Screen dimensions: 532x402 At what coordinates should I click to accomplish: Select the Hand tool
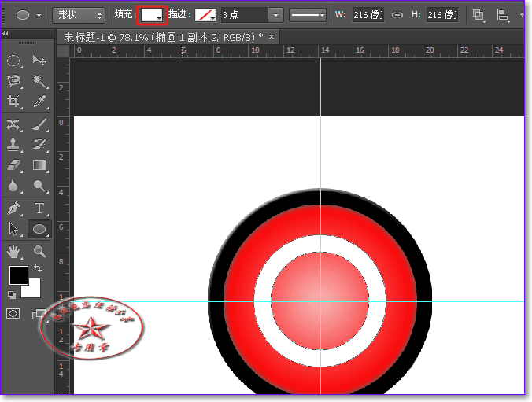click(x=13, y=252)
